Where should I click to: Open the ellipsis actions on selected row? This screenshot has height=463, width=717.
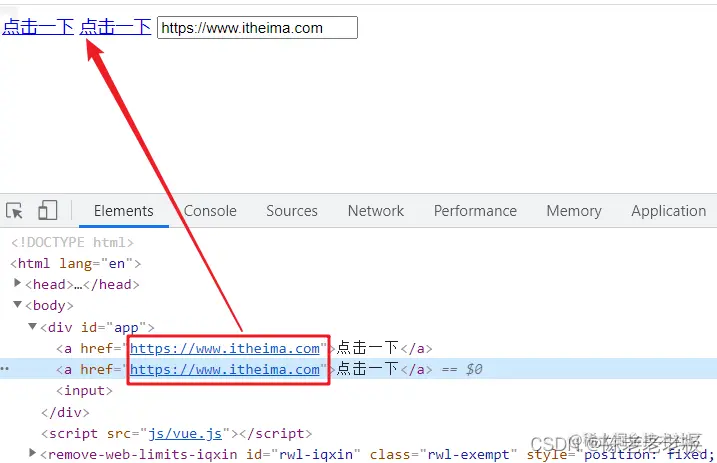(5, 368)
